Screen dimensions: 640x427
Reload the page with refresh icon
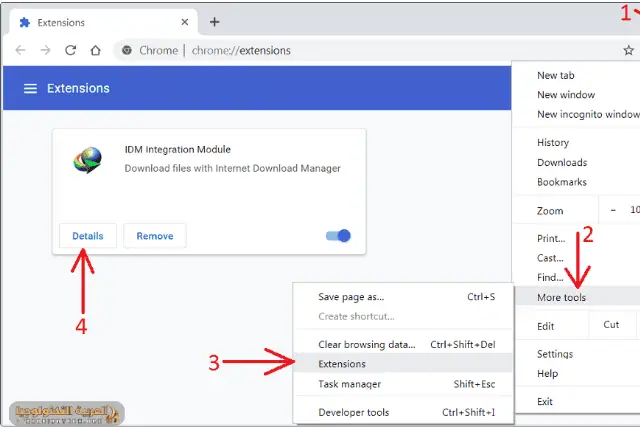(x=71, y=50)
